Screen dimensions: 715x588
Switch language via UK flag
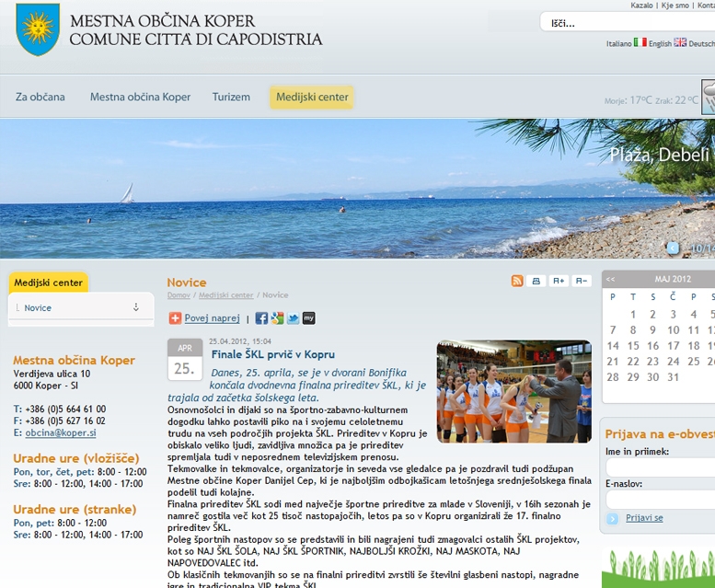click(x=680, y=42)
